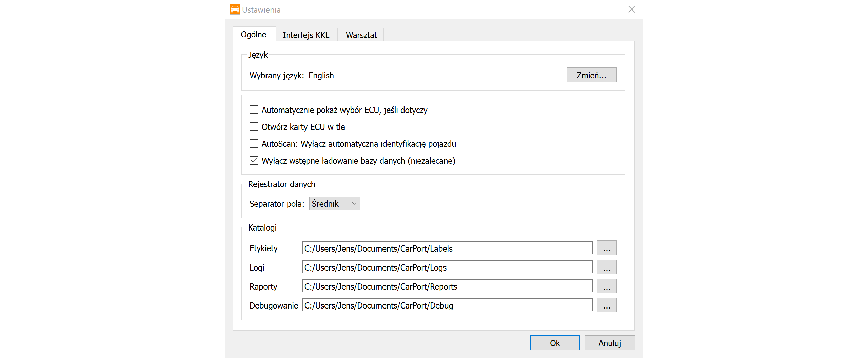868x358 pixels.
Task: Uncheck Wyłącz wstępne ładowanie bazy danych
Action: tap(254, 161)
